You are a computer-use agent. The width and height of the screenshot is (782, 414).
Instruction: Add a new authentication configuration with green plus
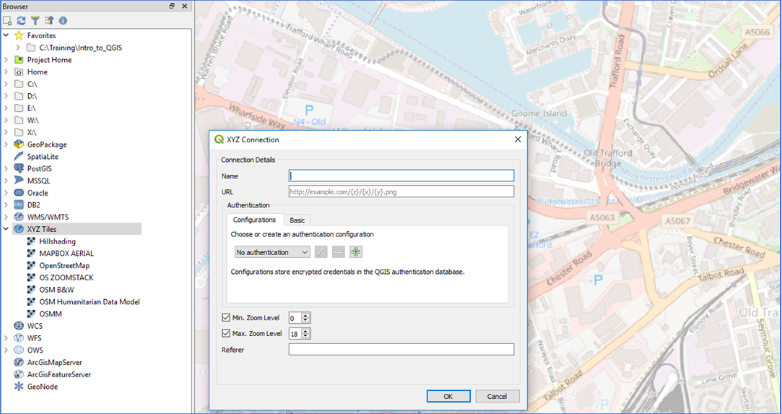point(356,252)
